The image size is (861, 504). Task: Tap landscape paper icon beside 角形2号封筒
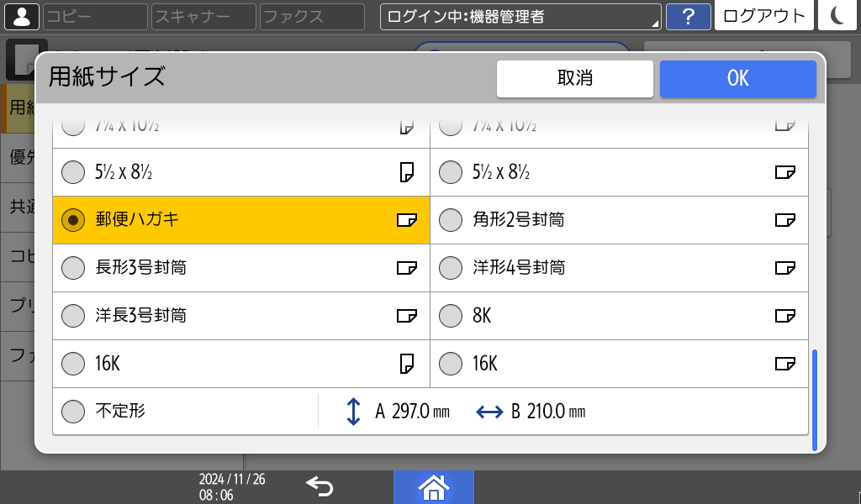[x=786, y=219]
